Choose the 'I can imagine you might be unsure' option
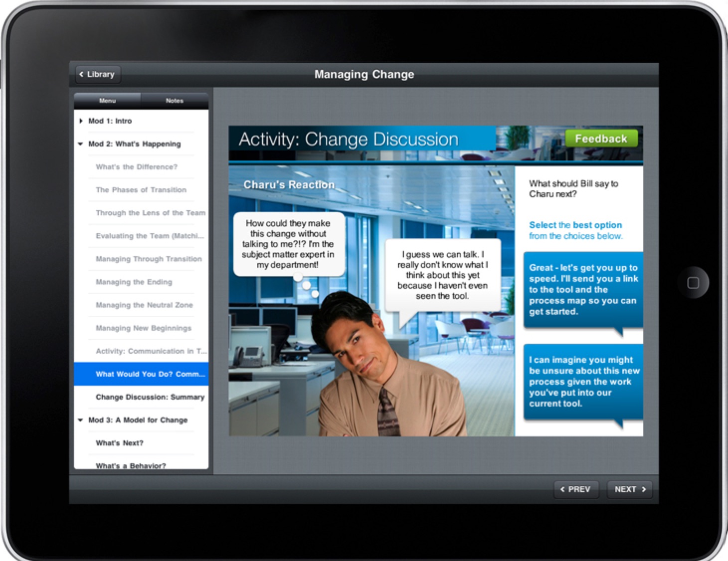 coord(583,382)
